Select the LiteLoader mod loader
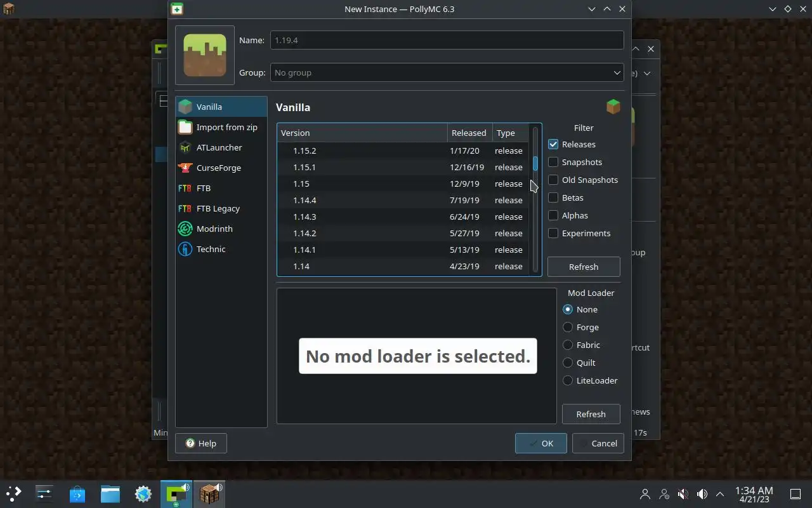The height and width of the screenshot is (508, 812). point(568,380)
